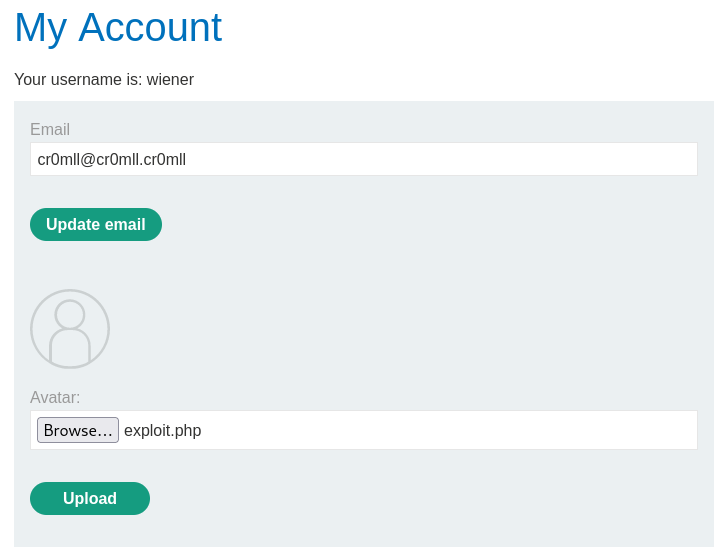
Task: Click the exploit.php selected file name
Action: tap(163, 431)
